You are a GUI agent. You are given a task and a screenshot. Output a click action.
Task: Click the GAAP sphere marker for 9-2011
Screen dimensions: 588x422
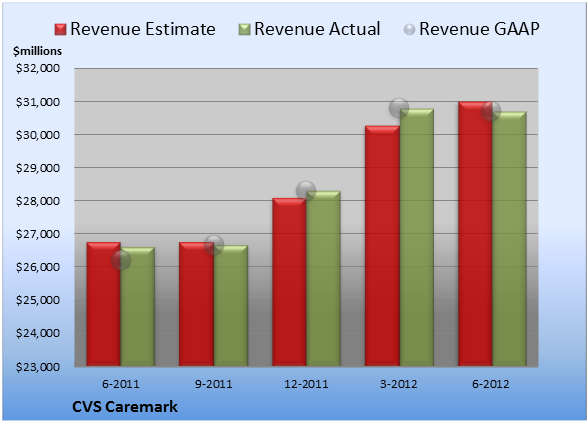coord(214,245)
